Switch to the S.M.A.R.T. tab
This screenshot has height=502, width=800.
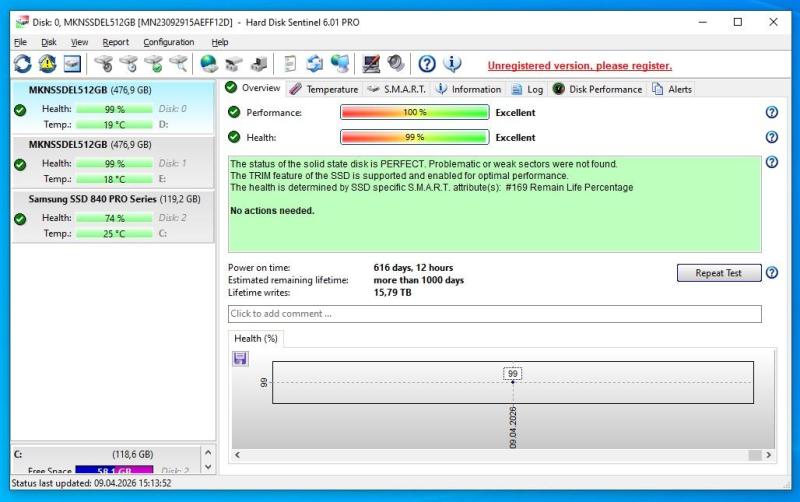(397, 89)
